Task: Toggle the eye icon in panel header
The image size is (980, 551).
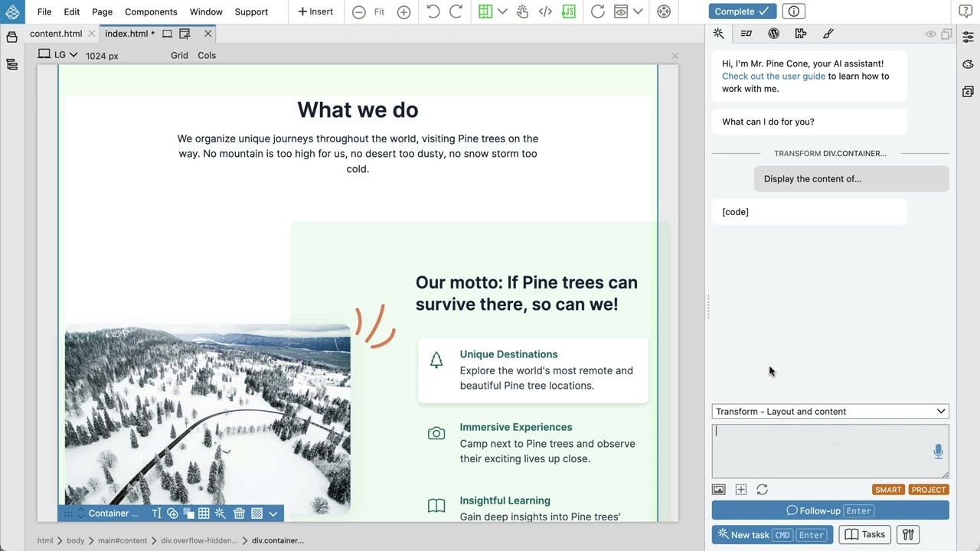Action: [x=931, y=34]
